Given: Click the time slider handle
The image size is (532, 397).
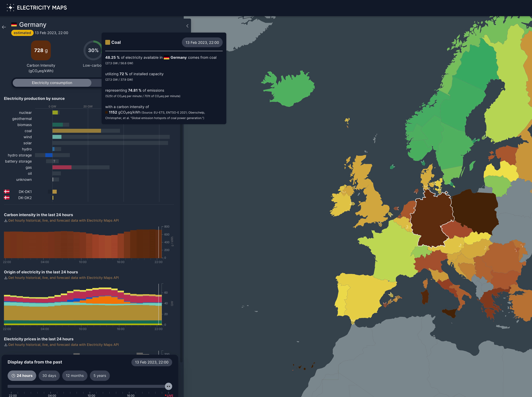Looking at the screenshot, I should pyautogui.click(x=169, y=386).
